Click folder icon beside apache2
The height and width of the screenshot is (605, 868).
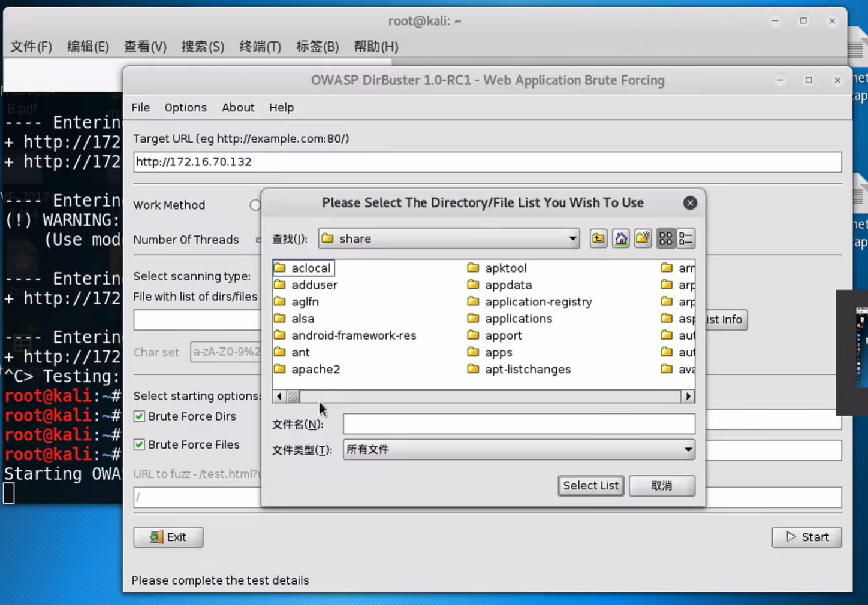click(280, 369)
